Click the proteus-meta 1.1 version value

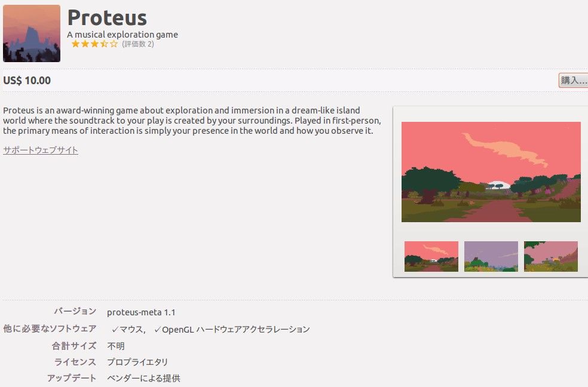click(x=141, y=312)
